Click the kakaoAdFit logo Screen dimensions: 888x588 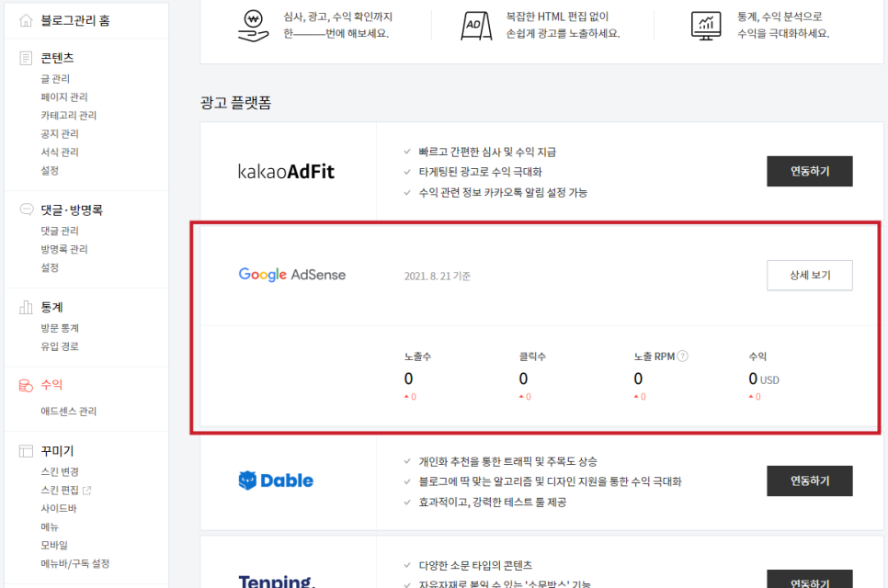click(286, 172)
